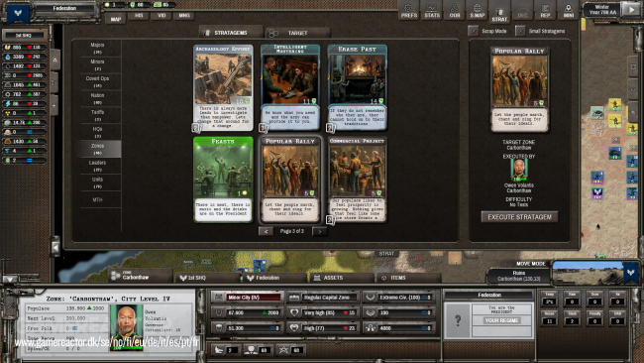Click the 1st SHQ resource header

[x=24, y=36]
